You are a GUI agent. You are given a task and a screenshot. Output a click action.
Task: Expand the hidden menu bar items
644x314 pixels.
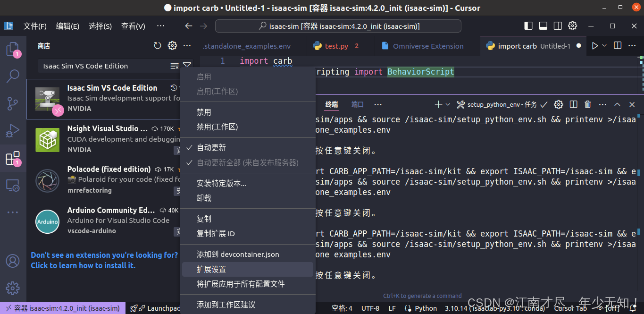[x=160, y=26]
